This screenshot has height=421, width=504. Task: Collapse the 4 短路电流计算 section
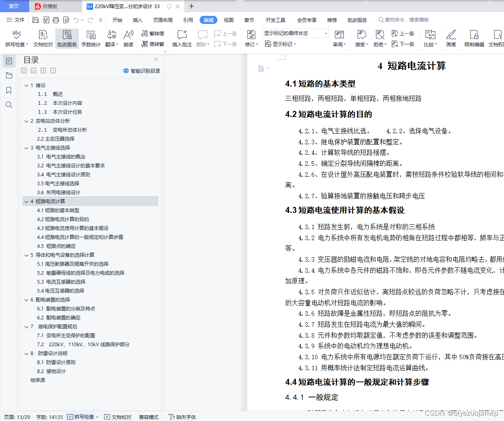tap(26, 202)
